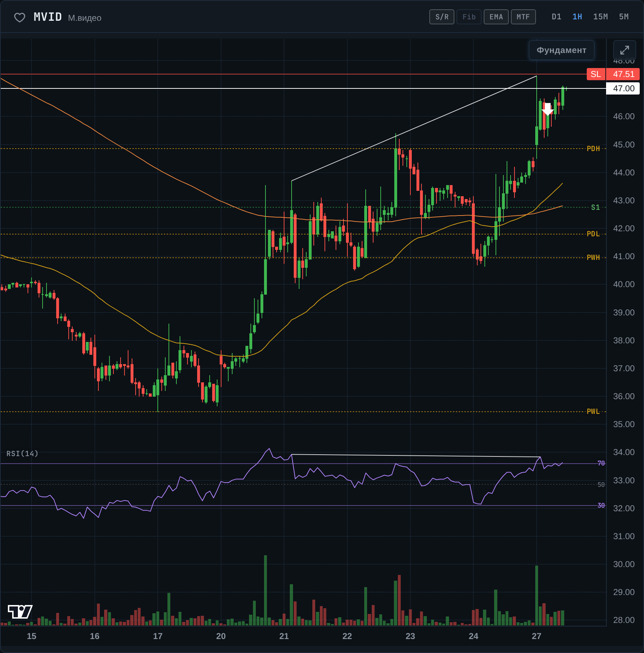Click the PWL level label
This screenshot has width=644, height=653.
[593, 411]
